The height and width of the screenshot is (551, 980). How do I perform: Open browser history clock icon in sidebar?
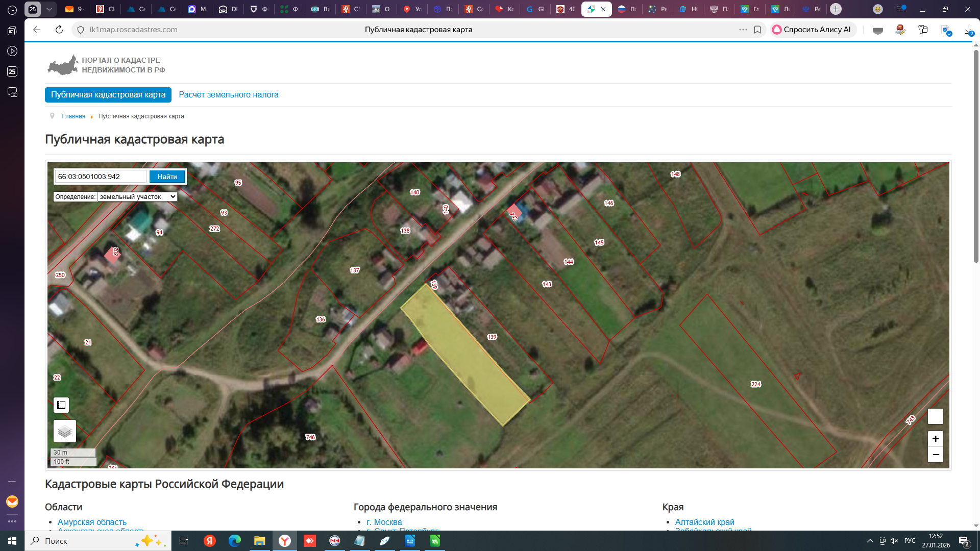[x=12, y=10]
